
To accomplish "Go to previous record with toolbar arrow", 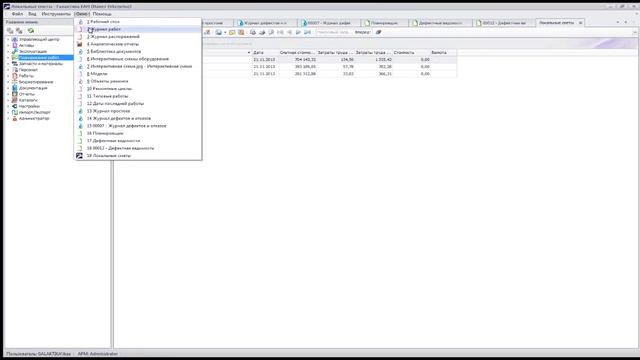I will [289, 32].
